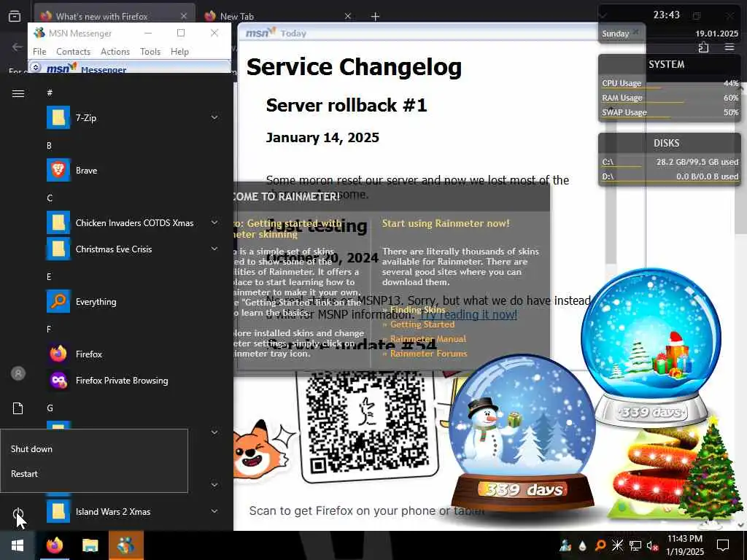Image resolution: width=747 pixels, height=560 pixels.
Task: Open Island Wars 2 Xmas folder
Action: [133, 511]
